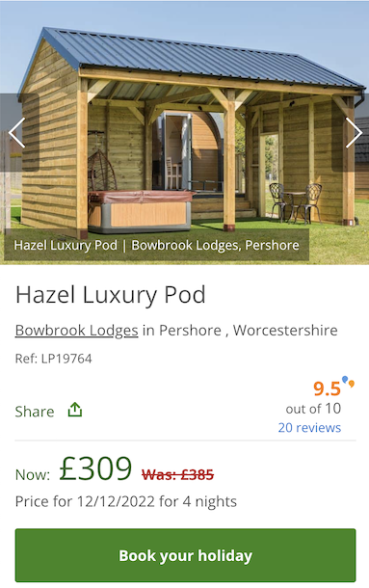Click the Share text label
This screenshot has height=588, width=369.
tap(35, 412)
